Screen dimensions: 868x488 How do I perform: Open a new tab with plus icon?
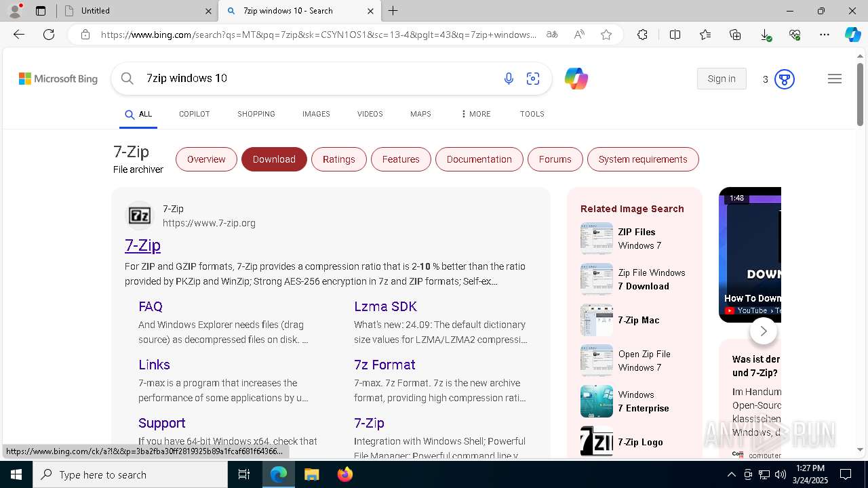pyautogui.click(x=393, y=11)
